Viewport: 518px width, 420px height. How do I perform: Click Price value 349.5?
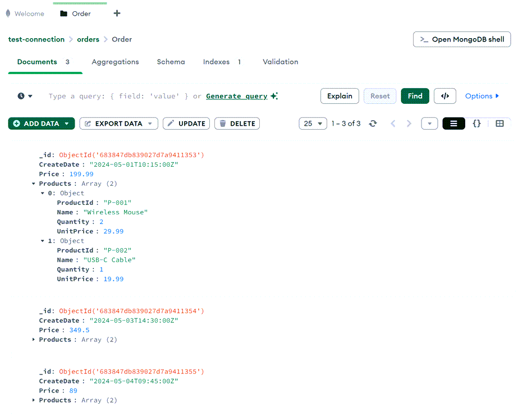[79, 330]
